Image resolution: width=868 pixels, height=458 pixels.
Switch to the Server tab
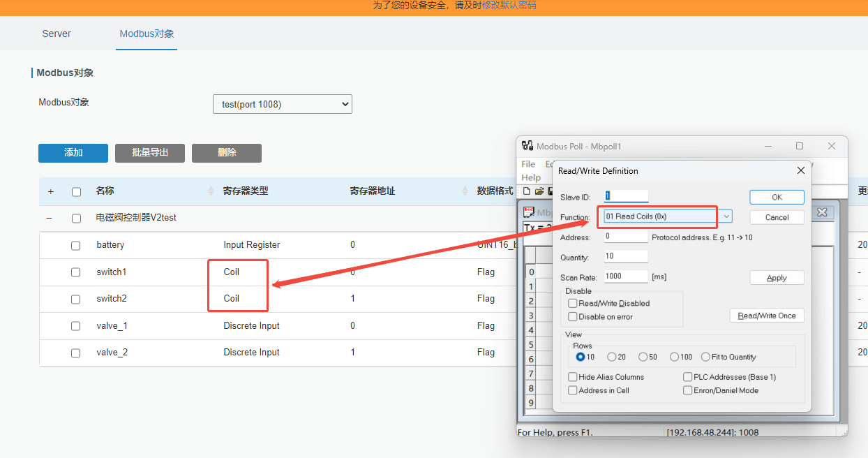[57, 34]
